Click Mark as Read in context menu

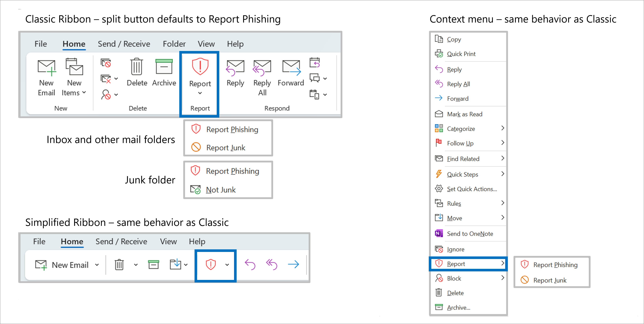(464, 113)
